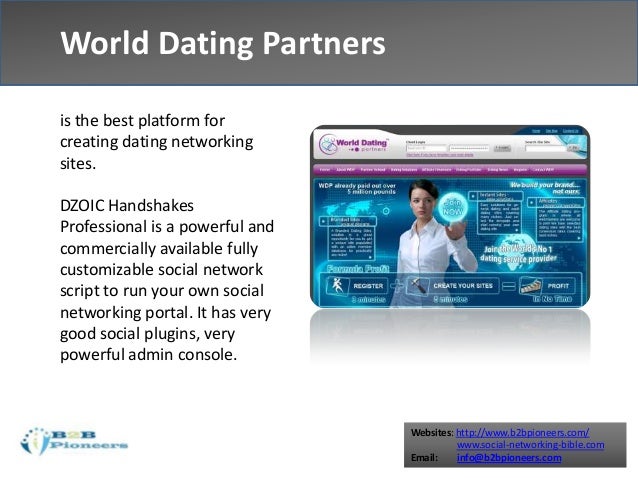Click the money stack Profit icon

[531, 285]
